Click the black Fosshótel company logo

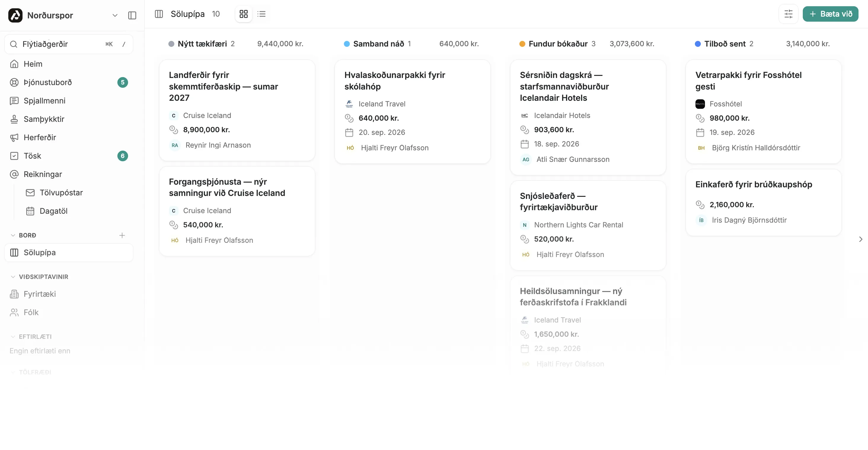(x=700, y=104)
